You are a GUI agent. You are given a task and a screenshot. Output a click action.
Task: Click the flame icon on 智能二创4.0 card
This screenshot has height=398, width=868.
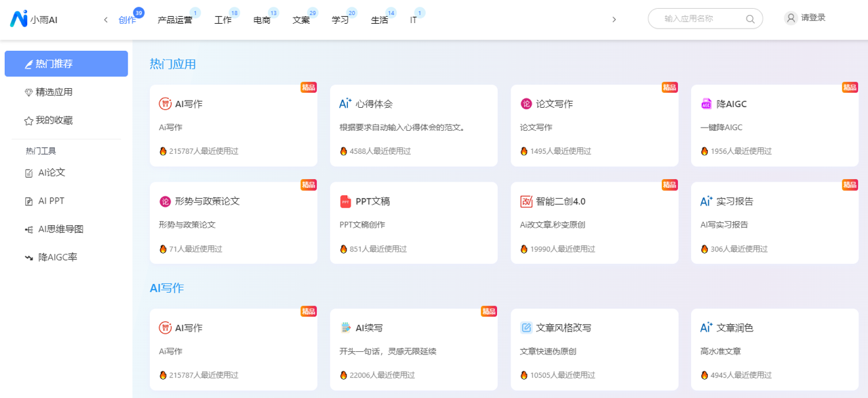click(x=524, y=249)
